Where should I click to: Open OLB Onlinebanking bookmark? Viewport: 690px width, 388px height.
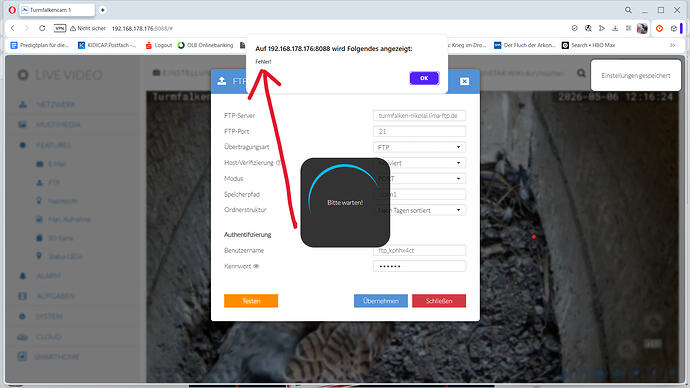coord(205,45)
